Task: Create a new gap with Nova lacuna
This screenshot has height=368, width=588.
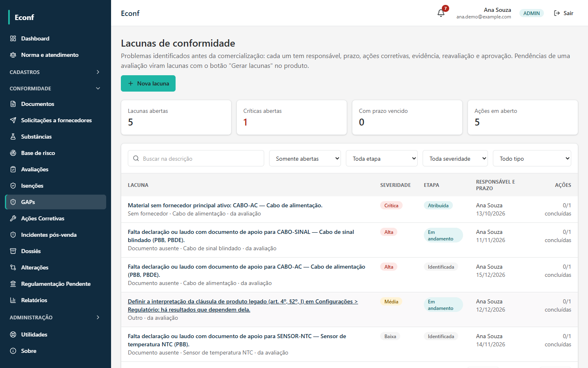Action: coord(148,83)
